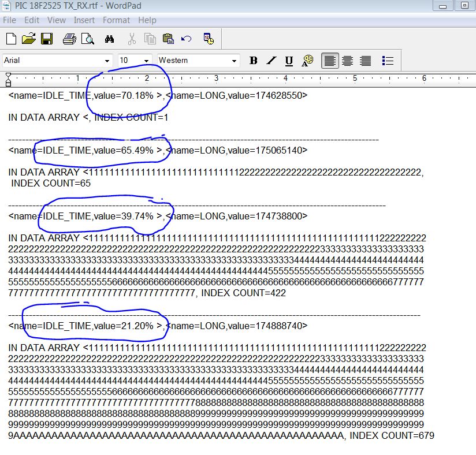Open the text color palette
Image resolution: width=476 pixels, height=455 pixels.
click(308, 61)
